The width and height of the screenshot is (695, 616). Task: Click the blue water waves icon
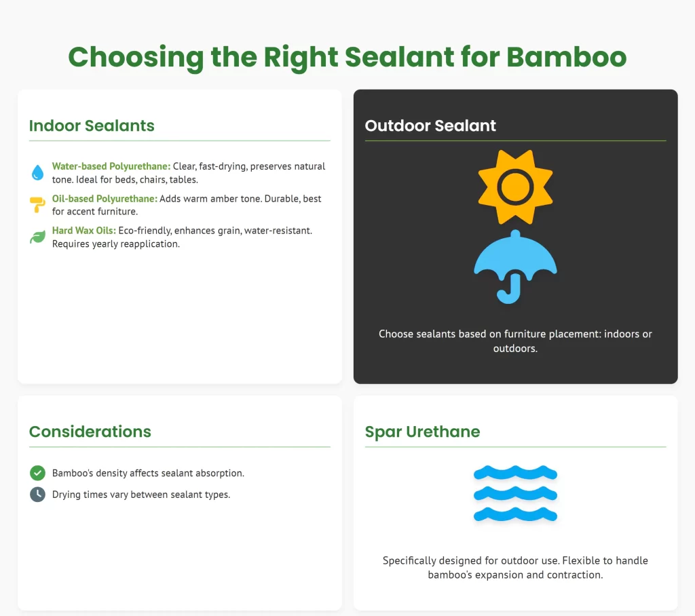[516, 493]
